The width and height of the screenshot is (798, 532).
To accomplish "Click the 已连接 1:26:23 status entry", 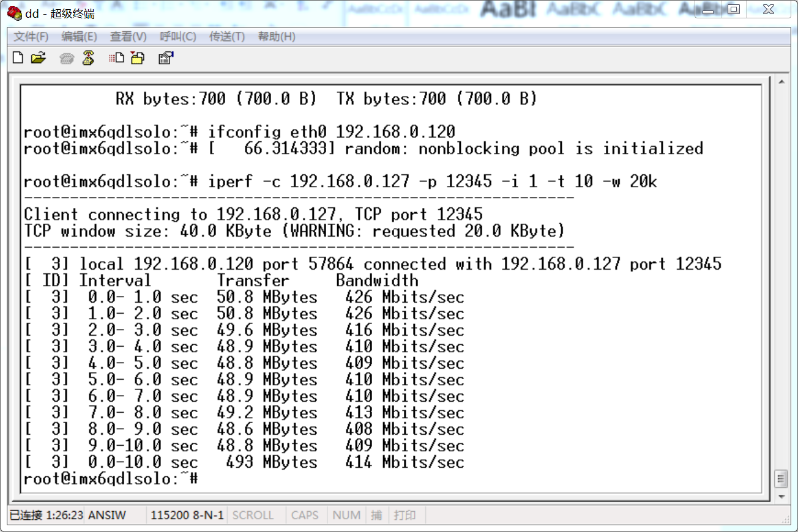I will coord(47,515).
